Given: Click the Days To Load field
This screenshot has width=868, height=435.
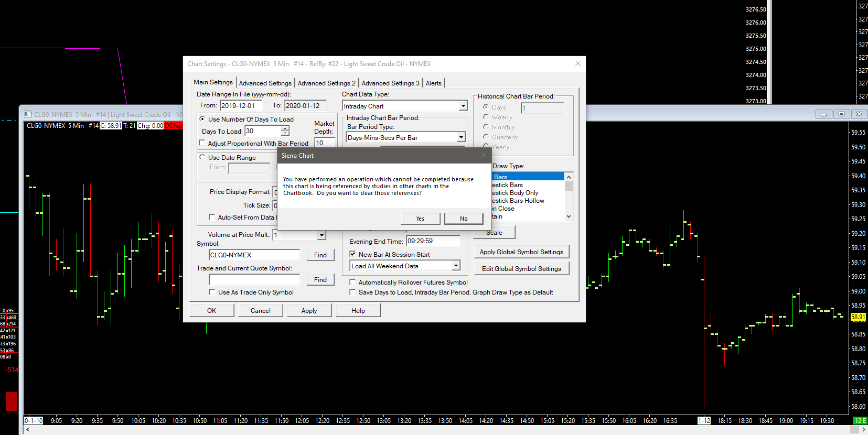Looking at the screenshot, I should 263,131.
